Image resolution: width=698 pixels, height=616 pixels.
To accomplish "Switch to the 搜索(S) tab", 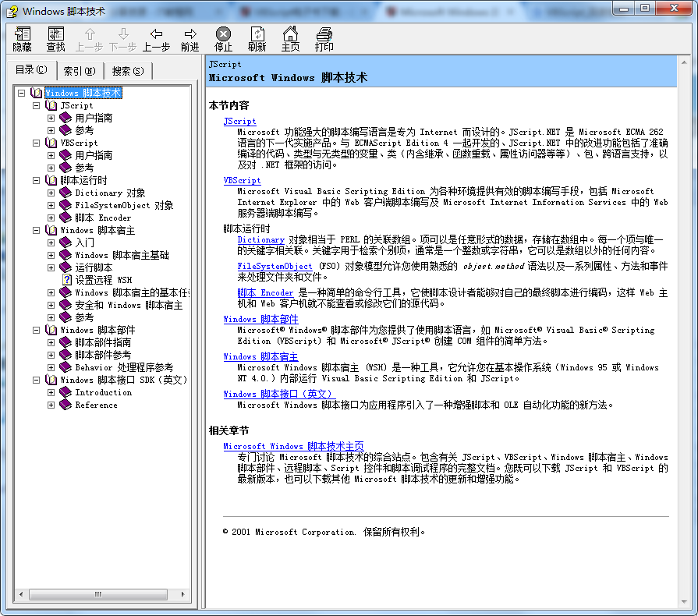I will click(129, 70).
